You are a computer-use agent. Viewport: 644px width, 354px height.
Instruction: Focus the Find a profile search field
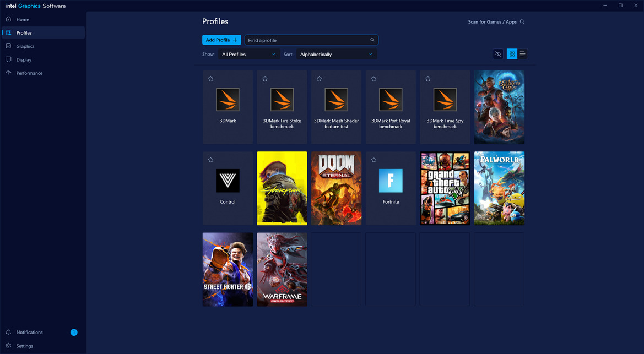tap(311, 40)
